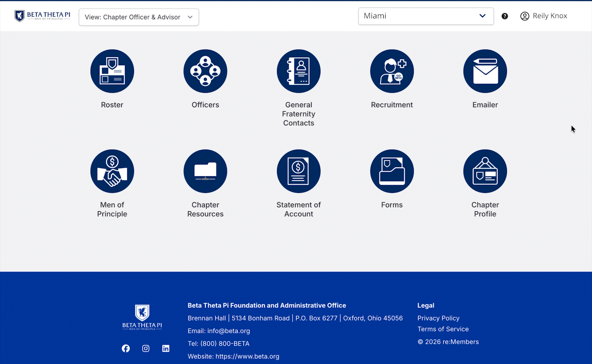Visit the Facebook page icon in footer

click(x=126, y=348)
